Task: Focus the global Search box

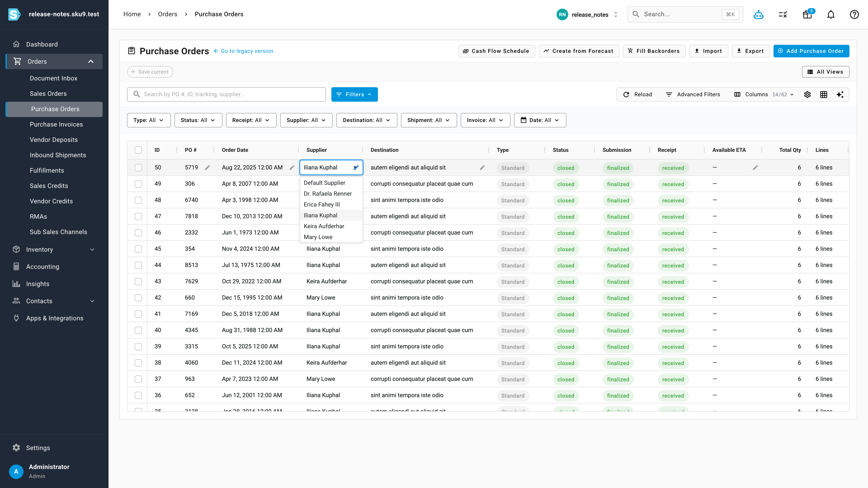Action: coord(685,14)
